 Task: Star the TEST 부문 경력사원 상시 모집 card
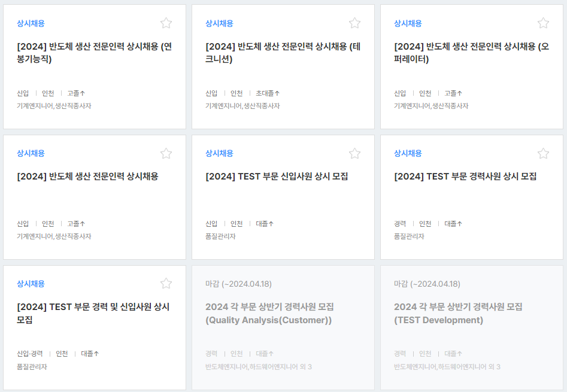pos(543,154)
